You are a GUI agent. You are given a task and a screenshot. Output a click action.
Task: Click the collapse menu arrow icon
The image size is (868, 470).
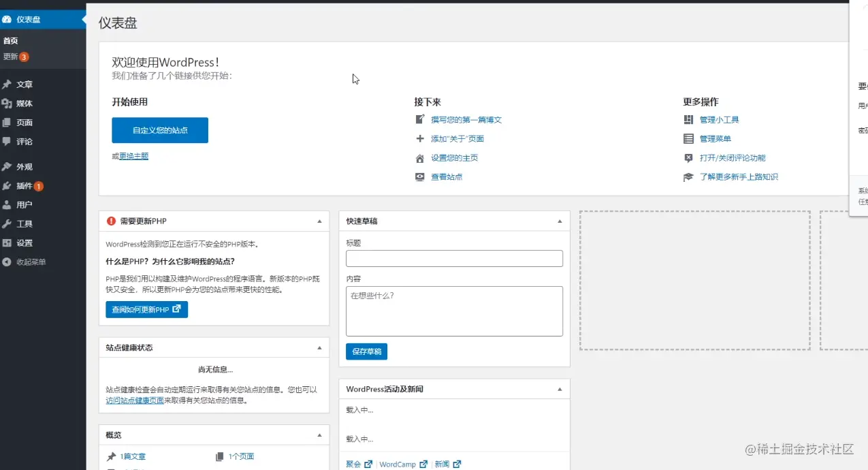pos(7,262)
